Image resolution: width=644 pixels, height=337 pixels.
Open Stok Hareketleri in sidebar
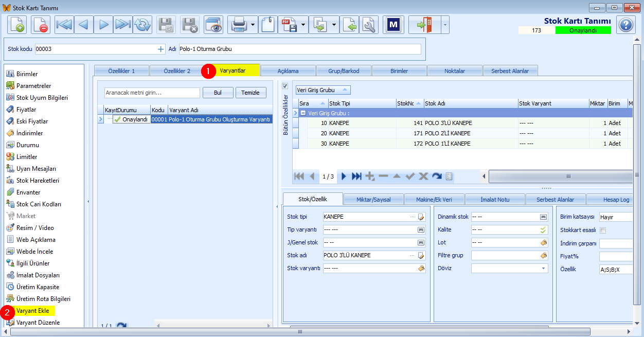tap(38, 181)
